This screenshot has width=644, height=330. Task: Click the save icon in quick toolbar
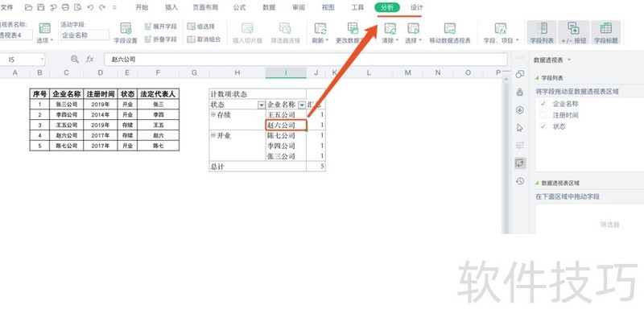tap(41, 7)
